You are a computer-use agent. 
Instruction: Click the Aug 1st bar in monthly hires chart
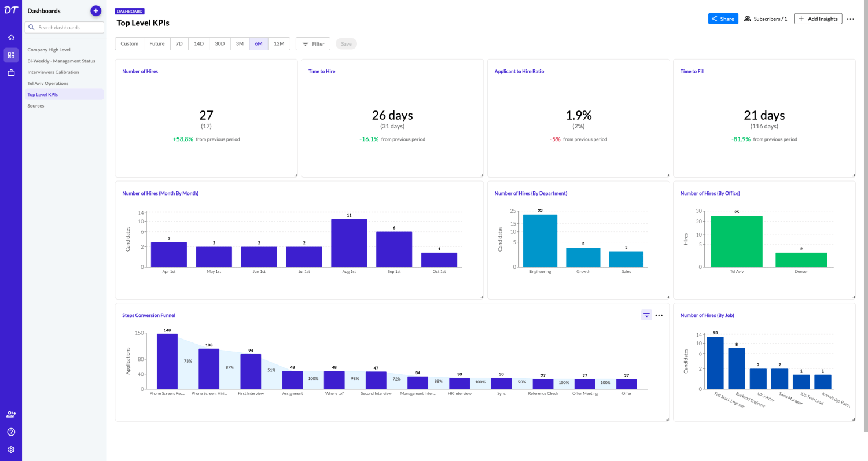click(x=349, y=243)
